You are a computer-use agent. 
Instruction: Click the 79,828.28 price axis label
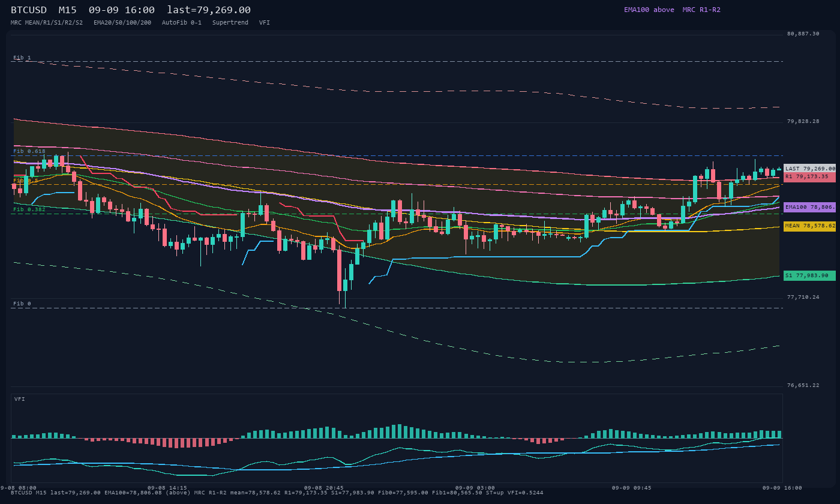tap(803, 121)
